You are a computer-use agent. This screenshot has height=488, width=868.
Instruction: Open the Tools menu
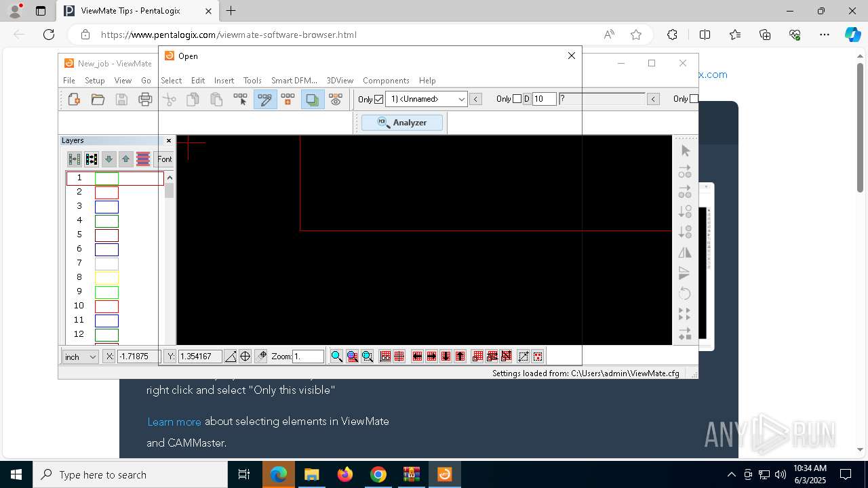coord(252,80)
